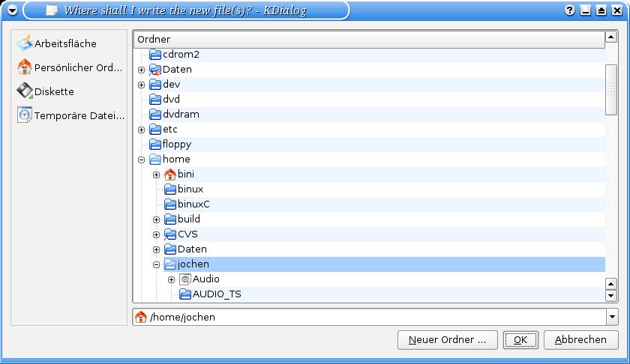This screenshot has height=364, width=630.
Task: Click the etc folder icon
Action: [x=155, y=130]
